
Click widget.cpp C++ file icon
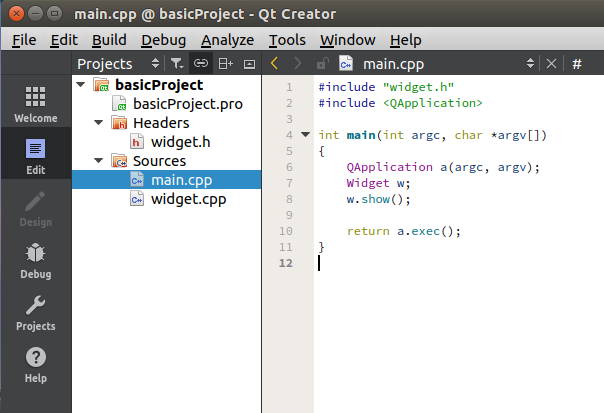[x=137, y=199]
